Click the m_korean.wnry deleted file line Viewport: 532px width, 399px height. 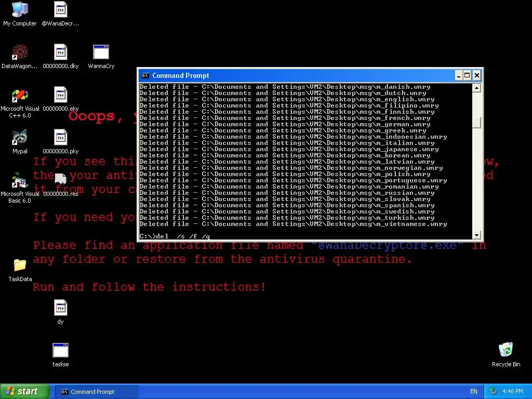(x=285, y=155)
